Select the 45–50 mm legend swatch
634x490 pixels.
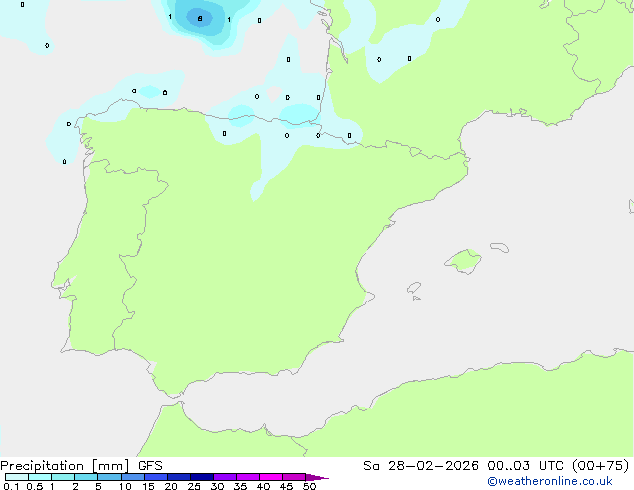point(294,477)
